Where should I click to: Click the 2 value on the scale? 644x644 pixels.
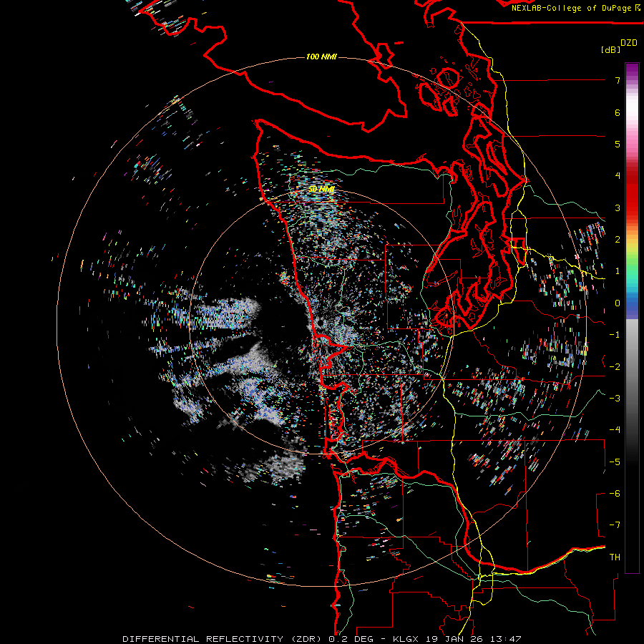tap(618, 240)
